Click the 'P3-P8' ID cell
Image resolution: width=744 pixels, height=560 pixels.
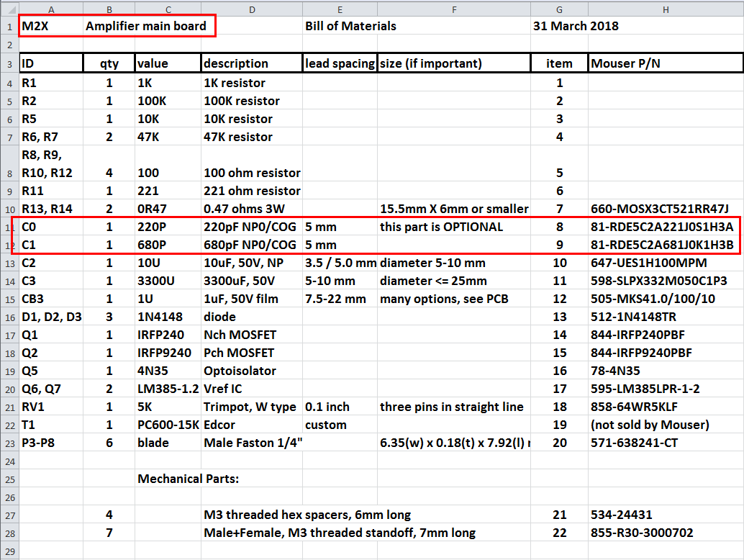coord(51,443)
